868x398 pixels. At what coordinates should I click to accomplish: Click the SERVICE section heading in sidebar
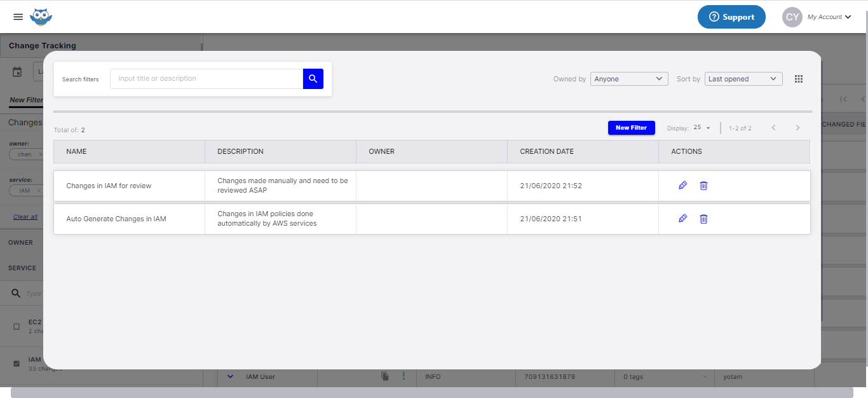click(x=22, y=268)
